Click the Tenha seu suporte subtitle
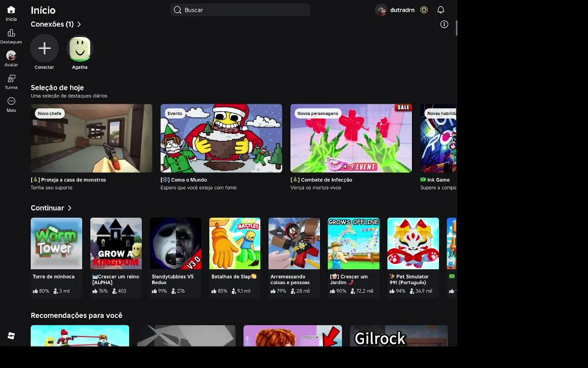 click(52, 188)
